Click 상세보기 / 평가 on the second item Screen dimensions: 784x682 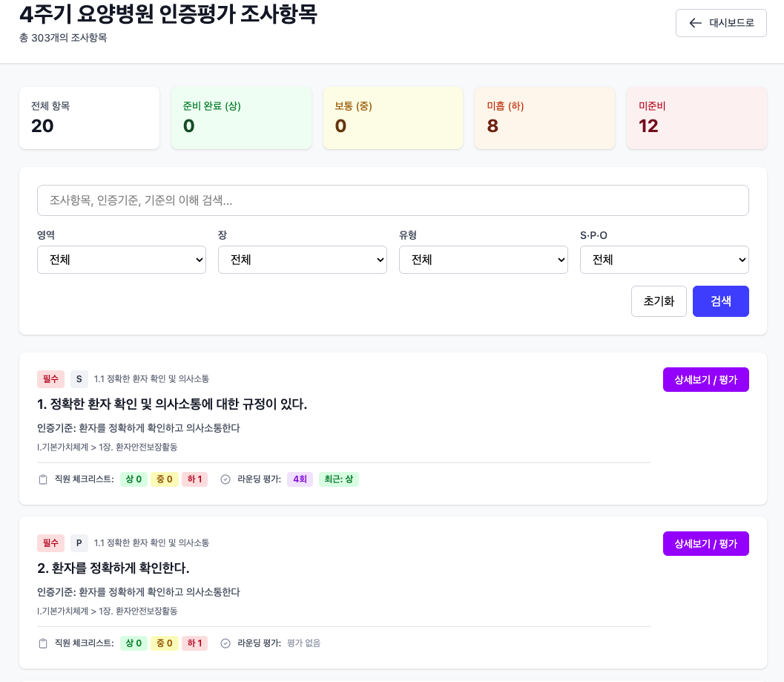pyautogui.click(x=705, y=543)
